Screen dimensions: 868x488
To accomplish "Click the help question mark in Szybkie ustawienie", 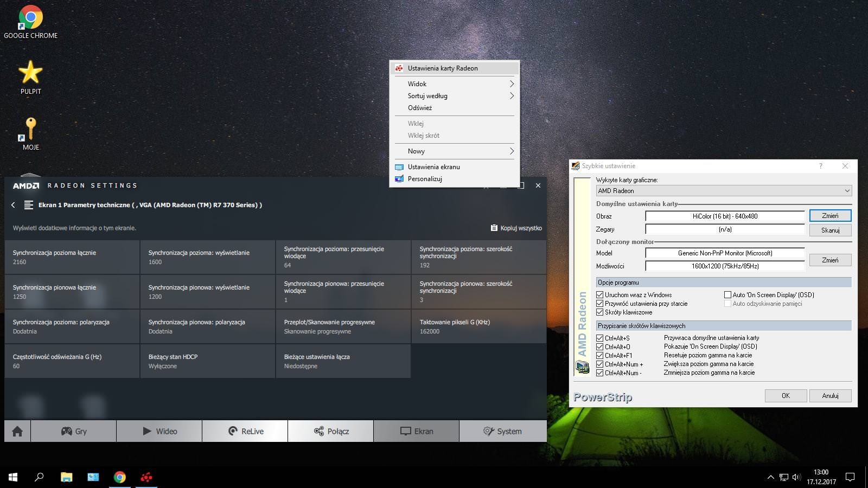I will point(820,166).
